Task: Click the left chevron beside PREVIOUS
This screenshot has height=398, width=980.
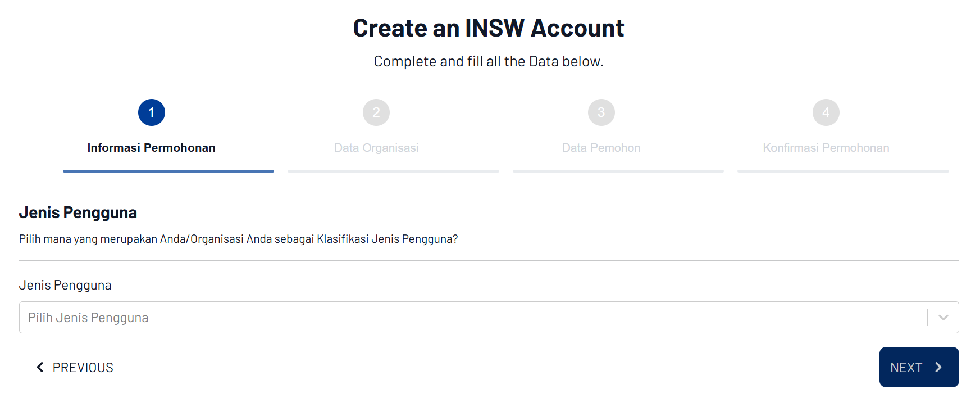Action: 40,367
